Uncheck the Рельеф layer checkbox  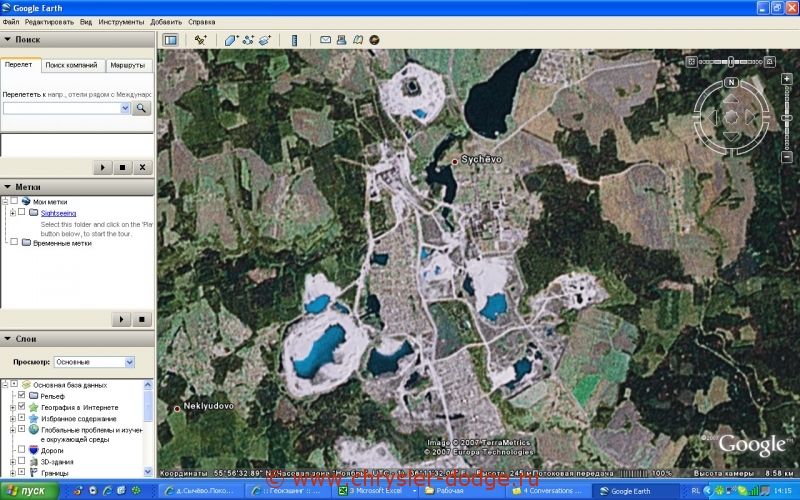(x=21, y=395)
